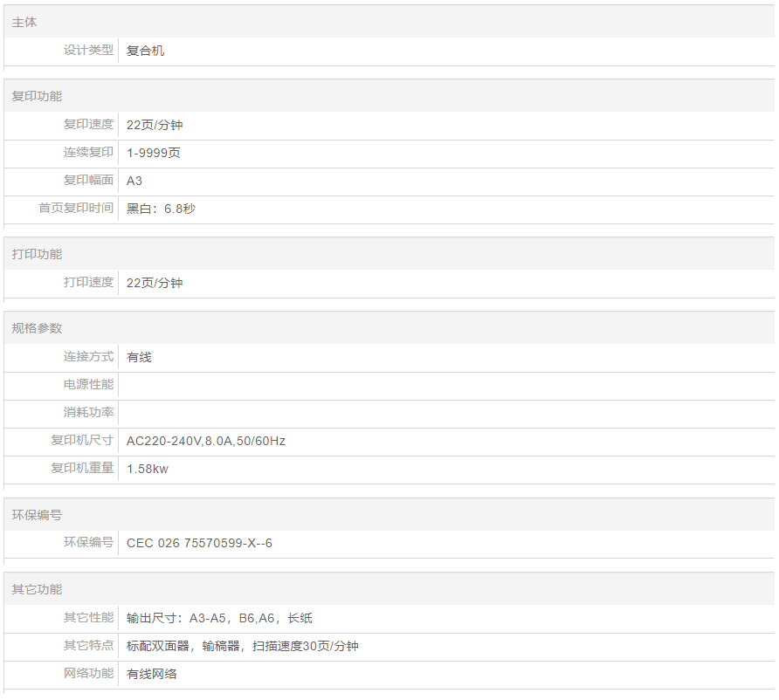This screenshot has height=700, width=779.
Task: Click the 有线网络 network function value
Action: pyautogui.click(x=151, y=674)
